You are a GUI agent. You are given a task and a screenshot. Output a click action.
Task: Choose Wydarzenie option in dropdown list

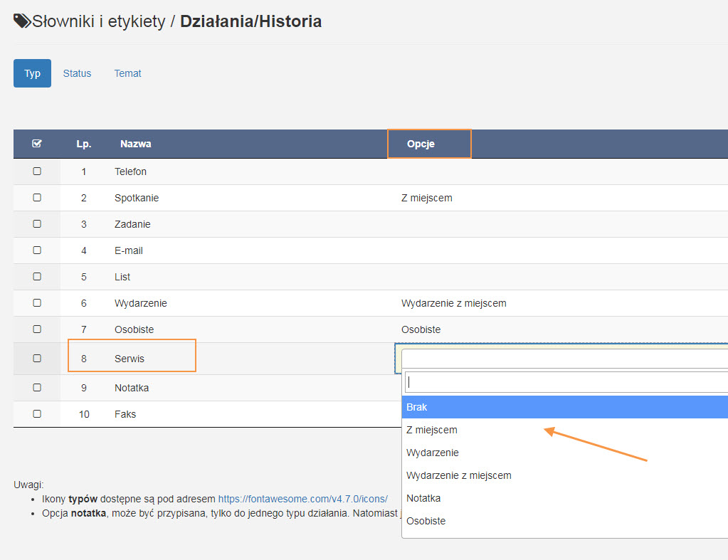564,453
